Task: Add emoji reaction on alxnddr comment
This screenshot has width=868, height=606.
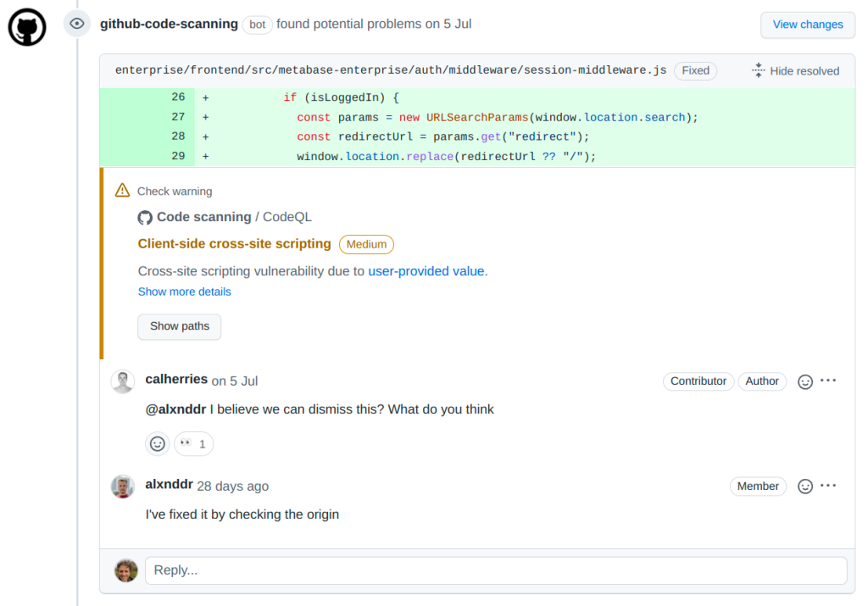Action: pyautogui.click(x=805, y=486)
